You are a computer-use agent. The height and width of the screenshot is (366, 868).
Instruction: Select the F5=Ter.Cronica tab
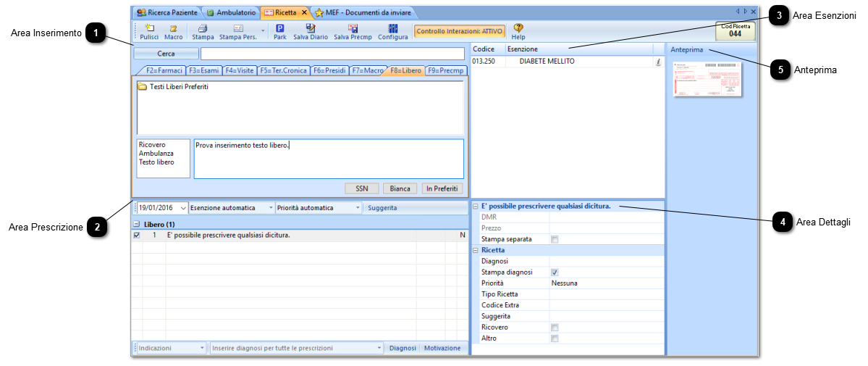coord(284,70)
